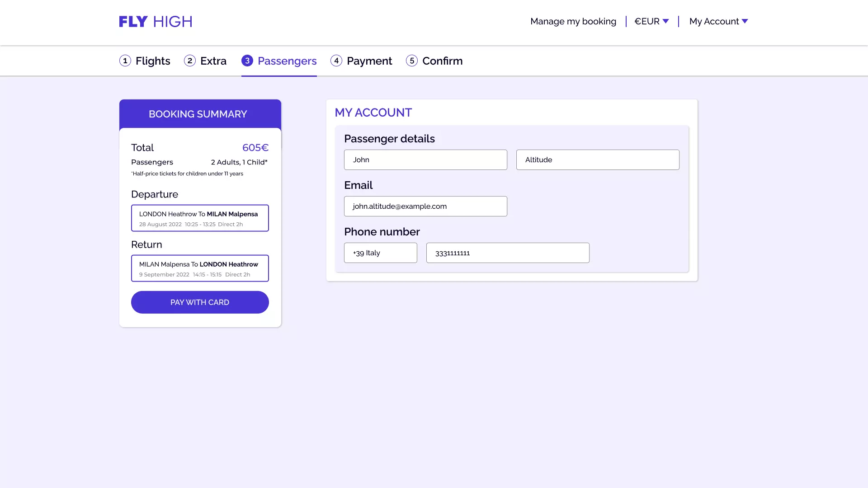Go to the Flights step tab
This screenshot has height=488, width=868.
tap(153, 61)
